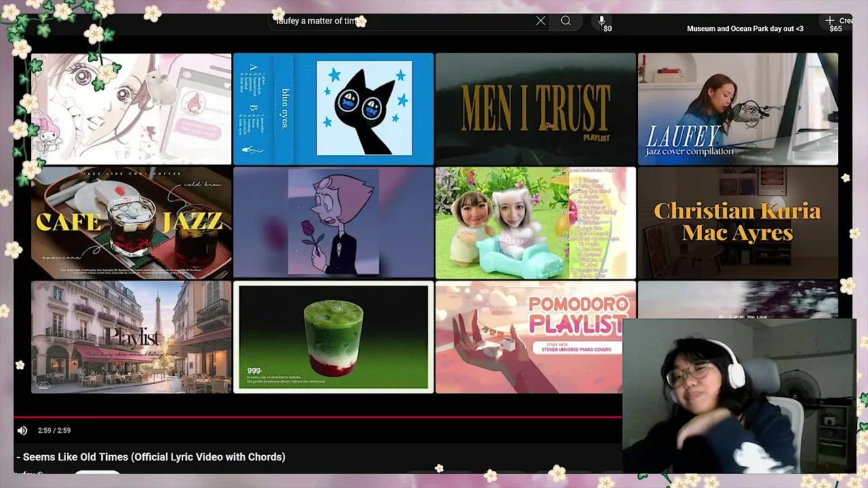This screenshot has width=868, height=488.
Task: Click 'Museum and Ocean Park day out <3' text
Action: (x=745, y=28)
